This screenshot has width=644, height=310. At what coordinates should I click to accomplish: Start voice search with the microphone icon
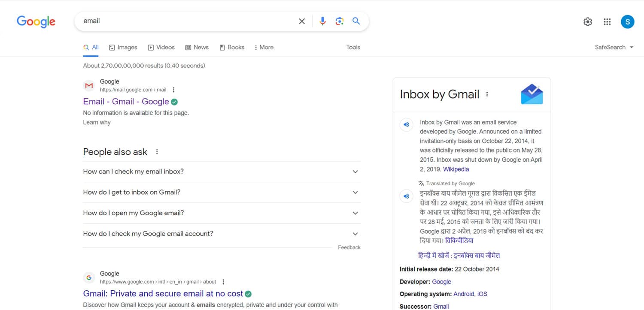click(322, 21)
